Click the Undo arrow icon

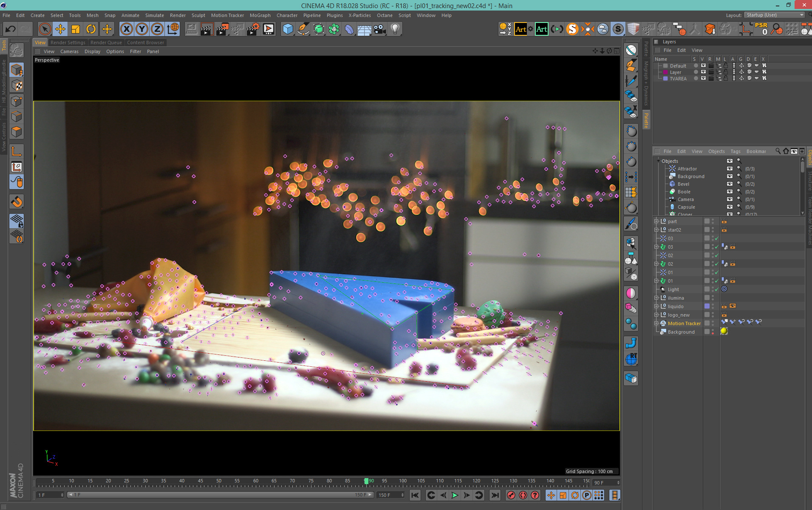coord(11,29)
